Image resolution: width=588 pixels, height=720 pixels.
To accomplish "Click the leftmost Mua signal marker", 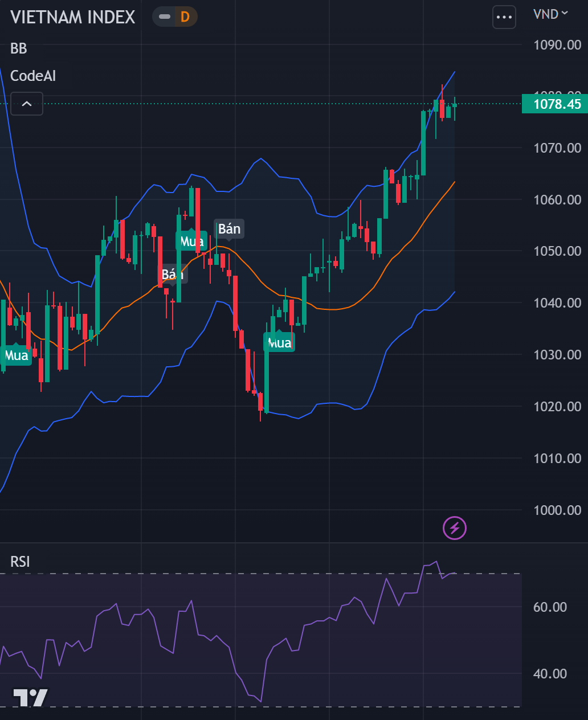I will click(15, 355).
